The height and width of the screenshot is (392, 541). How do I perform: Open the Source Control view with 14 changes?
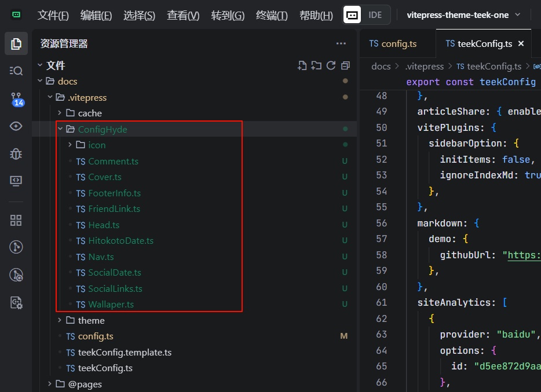16,98
